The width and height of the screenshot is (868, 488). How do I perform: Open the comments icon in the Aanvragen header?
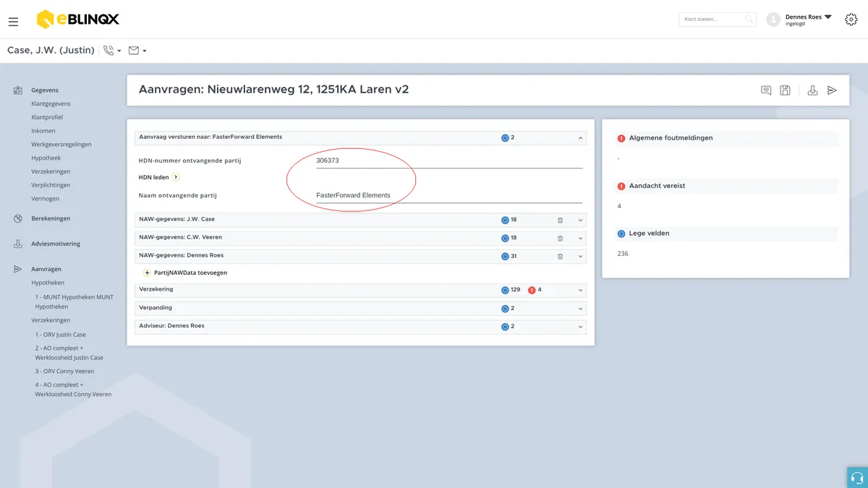766,90
